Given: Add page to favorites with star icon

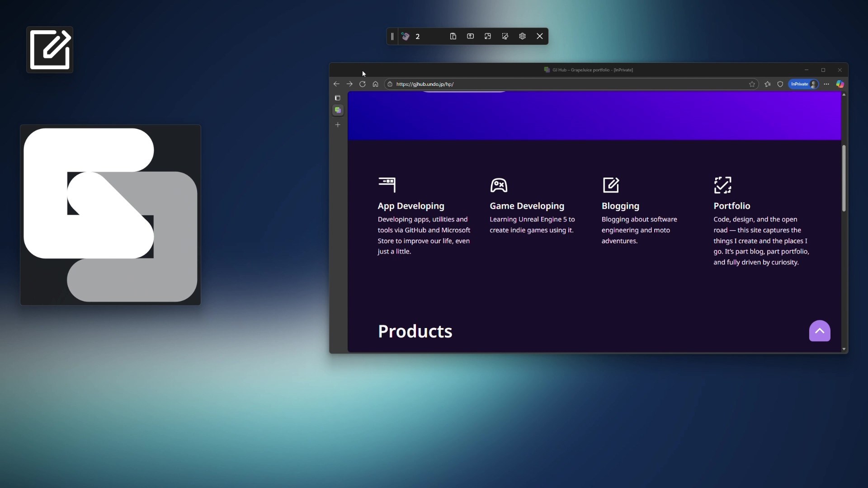Looking at the screenshot, I should 752,84.
